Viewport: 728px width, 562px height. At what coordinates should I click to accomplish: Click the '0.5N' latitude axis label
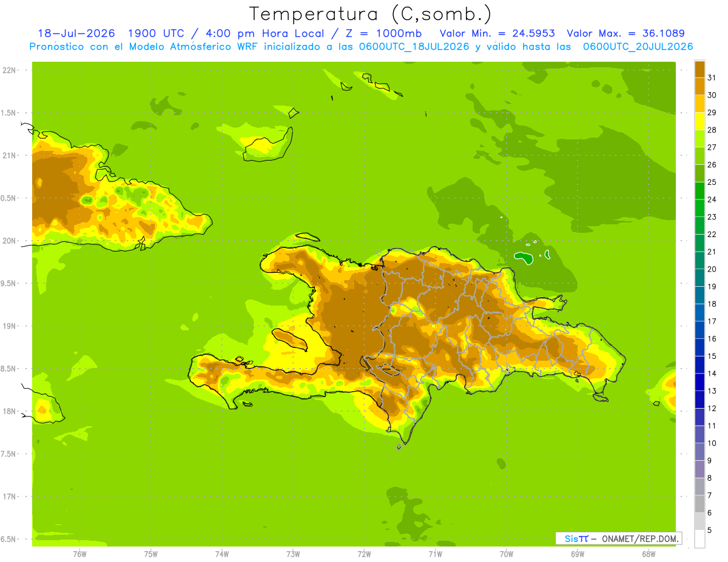pos(9,198)
